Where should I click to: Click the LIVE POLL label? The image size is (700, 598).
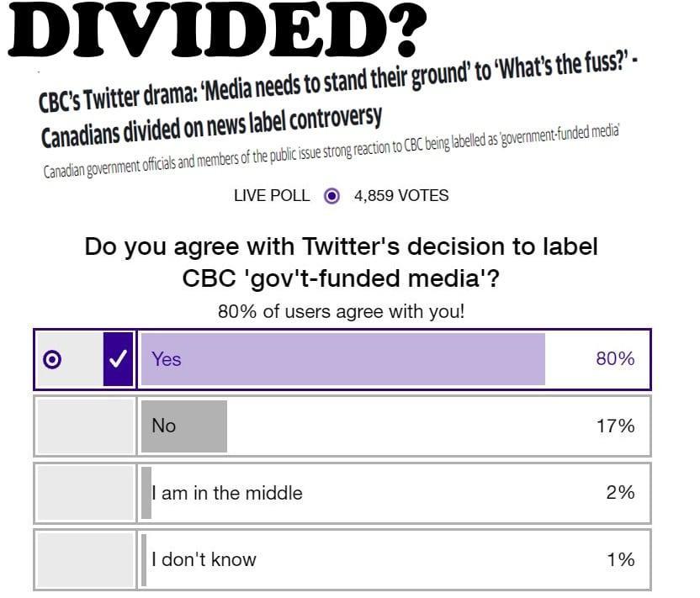point(272,195)
